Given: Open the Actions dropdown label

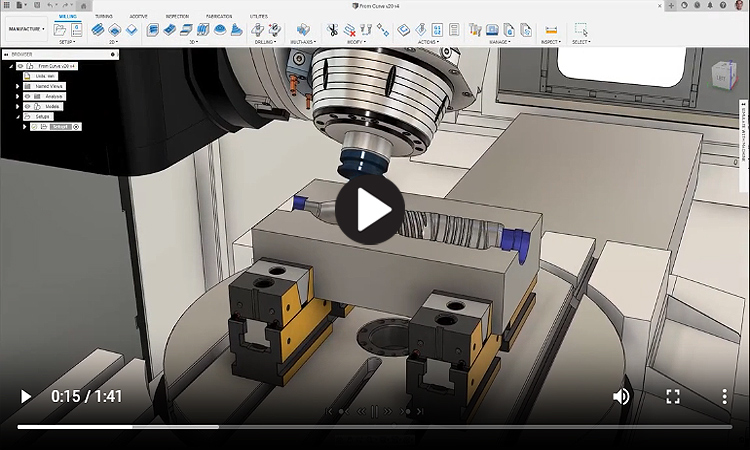Looking at the screenshot, I should pos(428,42).
